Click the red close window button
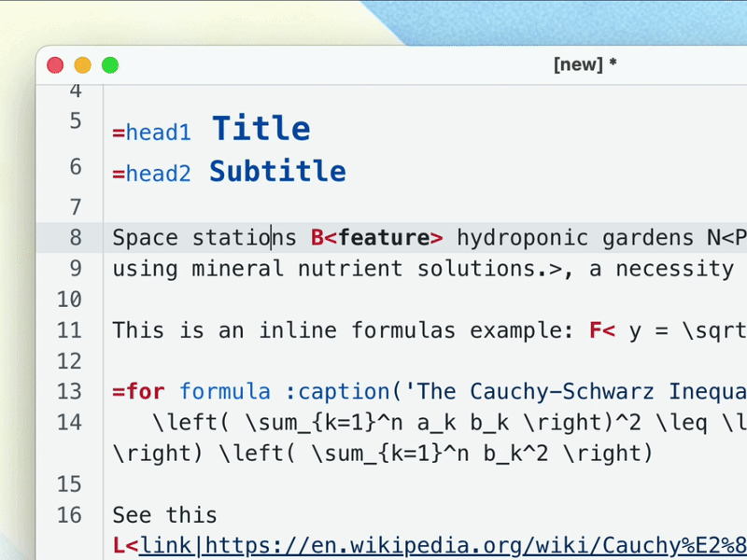Screen dimensions: 747x560 [55, 65]
